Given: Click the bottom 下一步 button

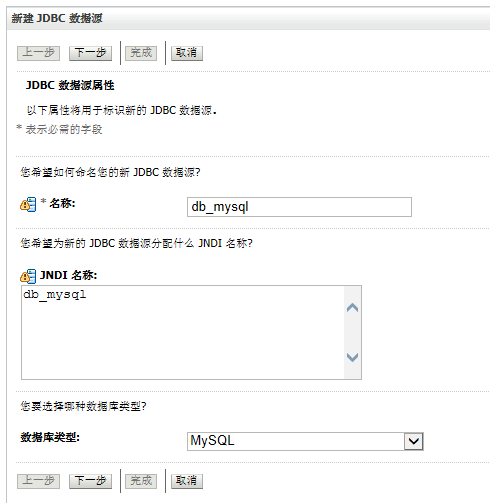Looking at the screenshot, I should coord(90,481).
